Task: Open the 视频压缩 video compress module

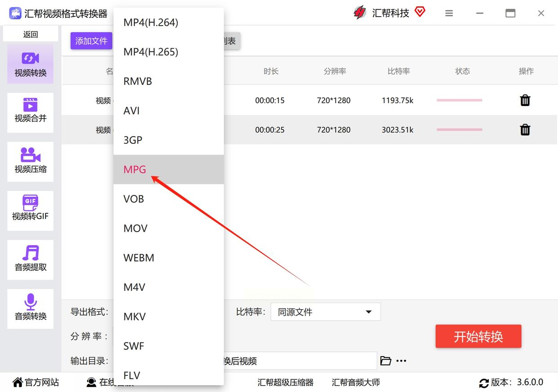Action: pos(30,162)
